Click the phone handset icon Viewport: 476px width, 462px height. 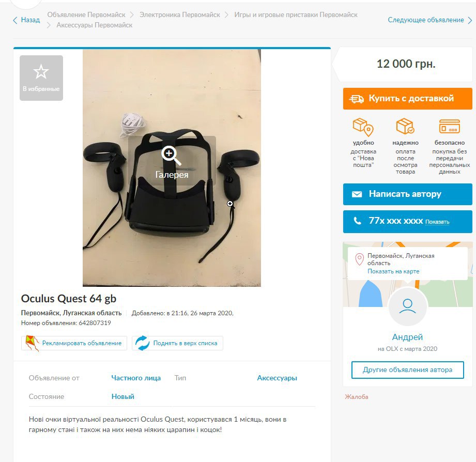tap(357, 221)
